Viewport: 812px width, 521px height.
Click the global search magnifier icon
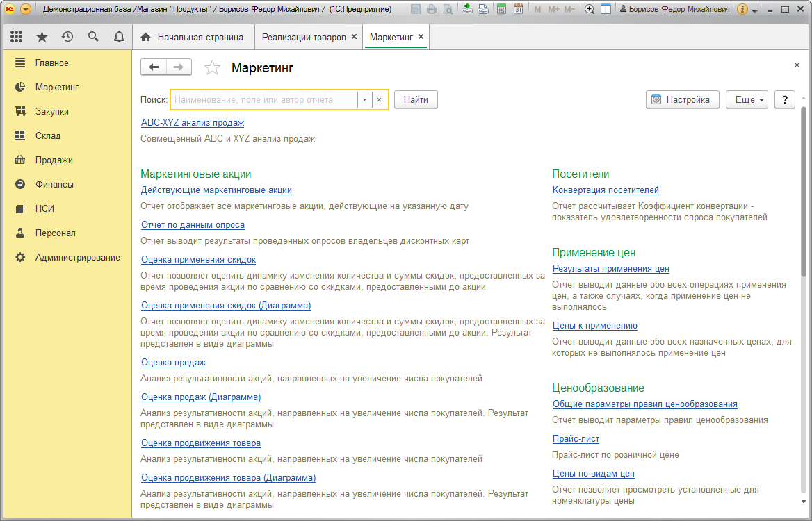(93, 36)
